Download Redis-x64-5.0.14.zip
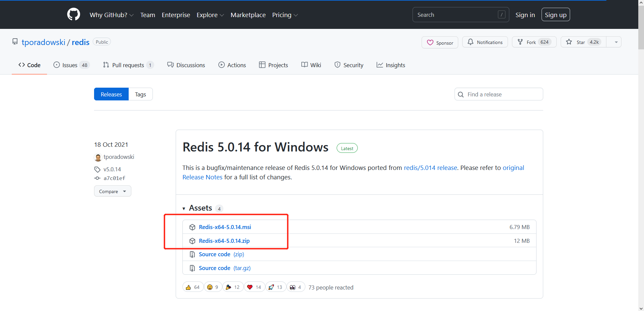Image resolution: width=644 pixels, height=311 pixels. click(x=224, y=241)
